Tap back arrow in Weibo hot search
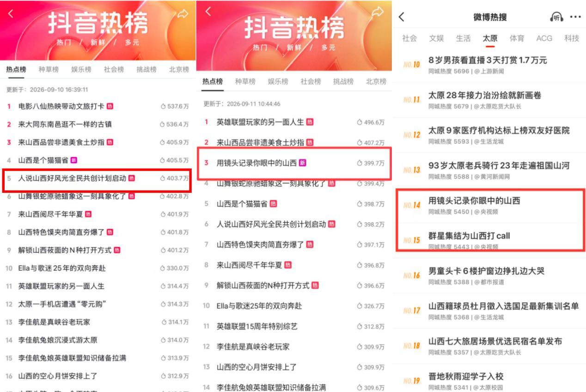 click(x=401, y=17)
